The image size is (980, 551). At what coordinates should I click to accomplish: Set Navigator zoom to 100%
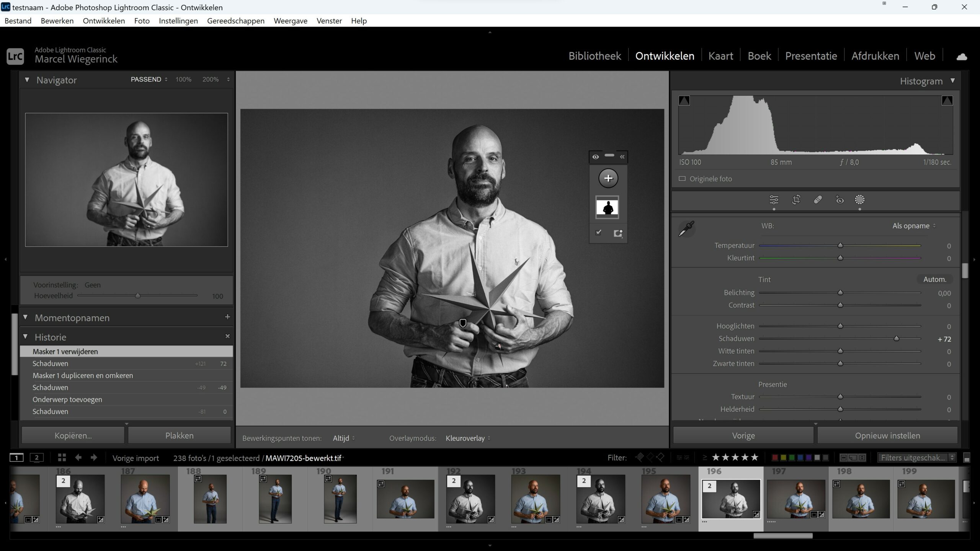tap(183, 80)
